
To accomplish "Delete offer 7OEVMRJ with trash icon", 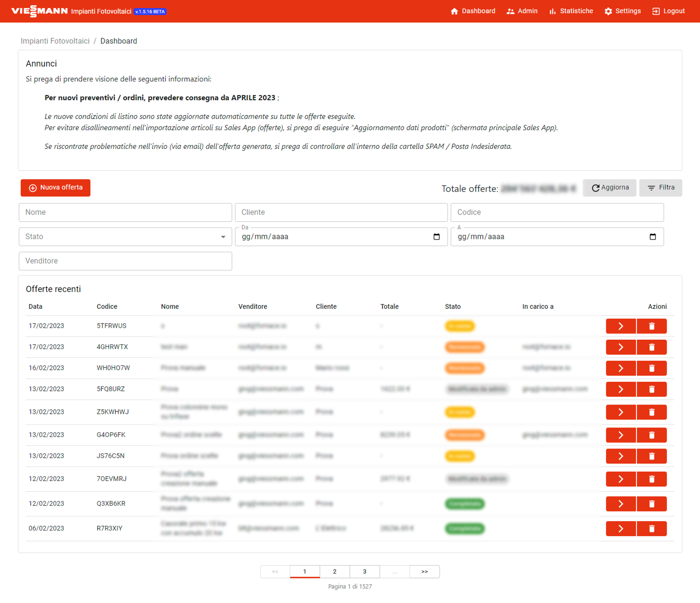I will coord(652,479).
